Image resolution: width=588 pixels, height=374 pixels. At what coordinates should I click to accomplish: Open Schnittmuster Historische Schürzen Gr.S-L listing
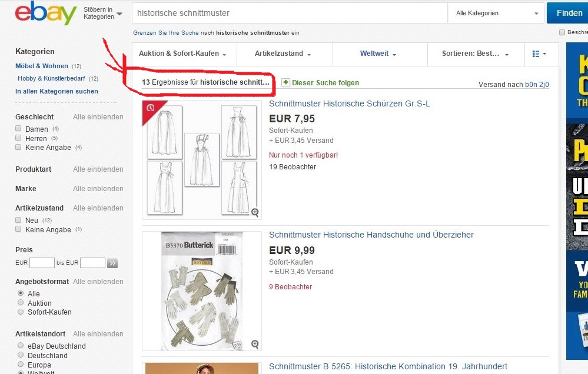click(349, 103)
